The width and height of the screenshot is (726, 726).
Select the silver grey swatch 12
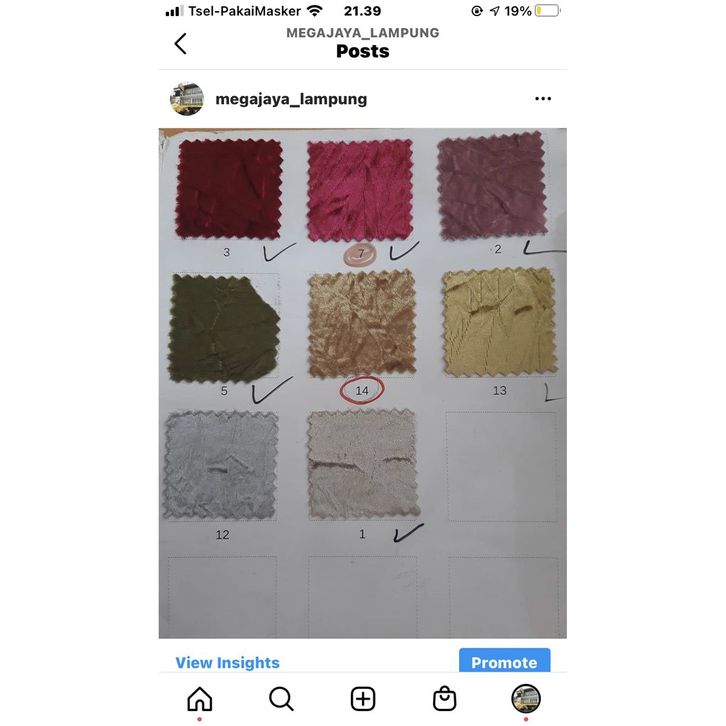221,465
